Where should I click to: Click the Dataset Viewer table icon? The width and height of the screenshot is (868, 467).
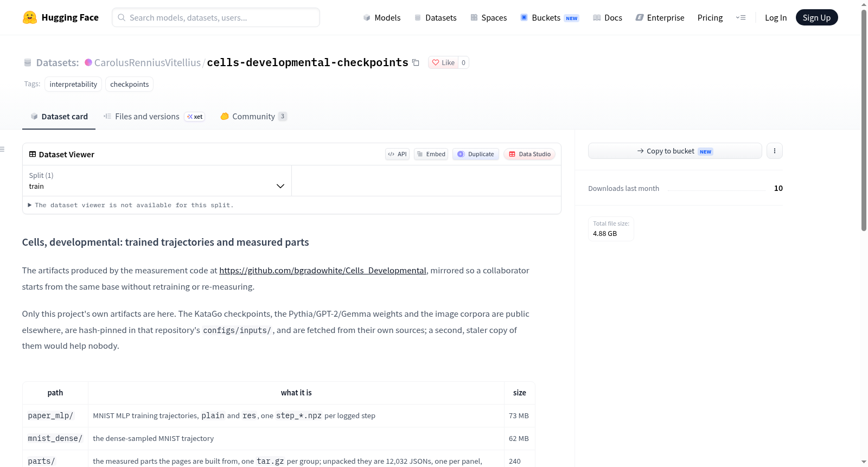point(33,155)
